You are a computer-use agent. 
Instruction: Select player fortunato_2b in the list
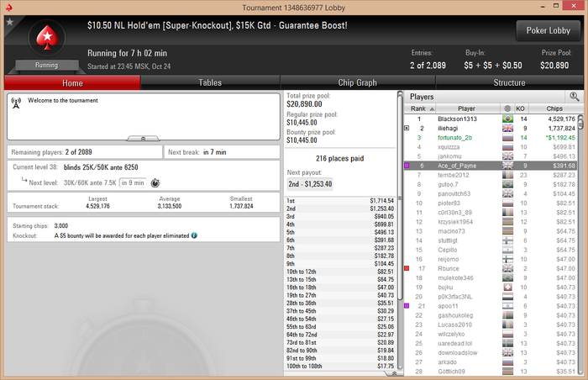[x=491, y=137]
